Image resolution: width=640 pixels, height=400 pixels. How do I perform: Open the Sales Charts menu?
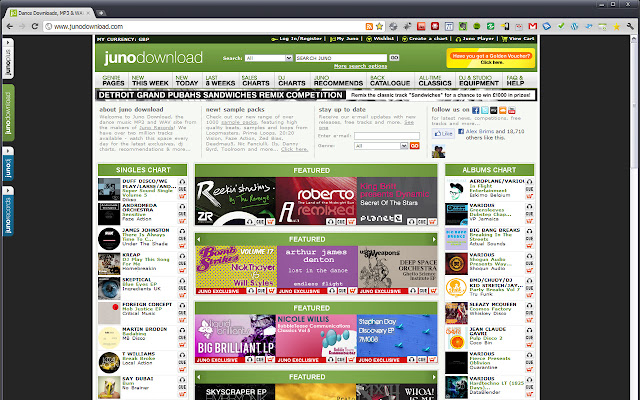pos(256,80)
